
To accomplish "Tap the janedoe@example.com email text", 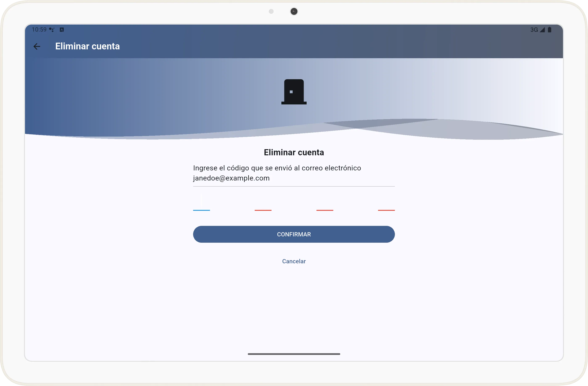I will (231, 178).
